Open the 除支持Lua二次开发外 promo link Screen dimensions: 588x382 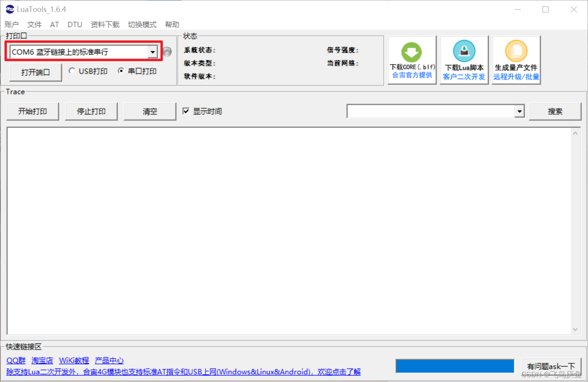point(184,372)
